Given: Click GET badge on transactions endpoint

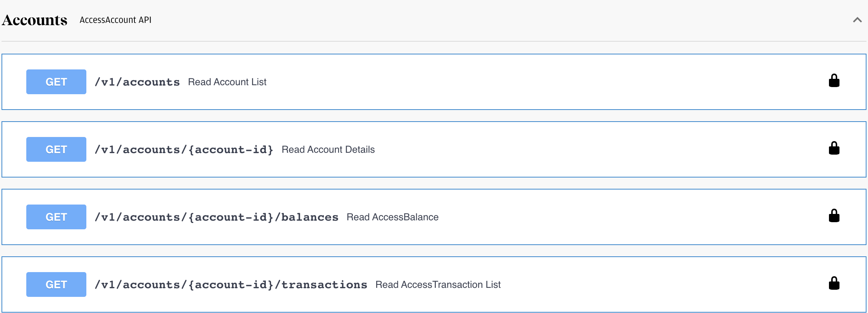Looking at the screenshot, I should point(56,284).
